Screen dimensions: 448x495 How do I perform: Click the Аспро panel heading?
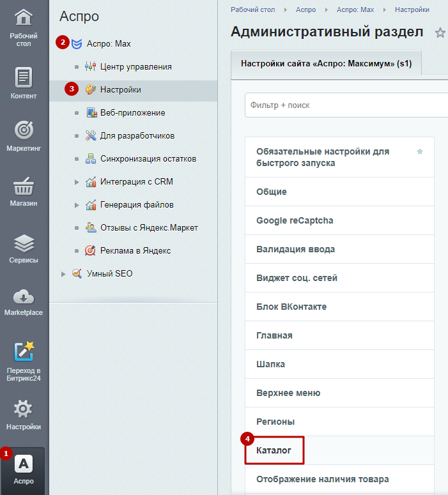tap(79, 16)
